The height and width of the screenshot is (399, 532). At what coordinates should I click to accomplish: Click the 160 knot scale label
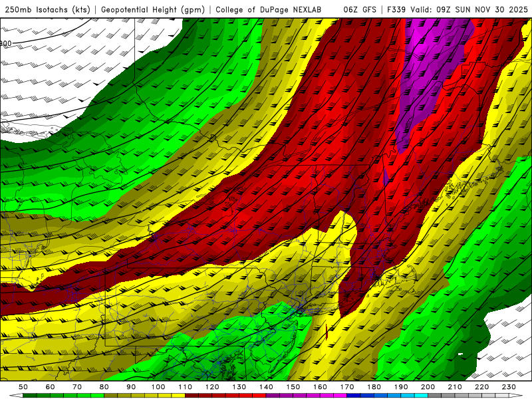pyautogui.click(x=320, y=387)
